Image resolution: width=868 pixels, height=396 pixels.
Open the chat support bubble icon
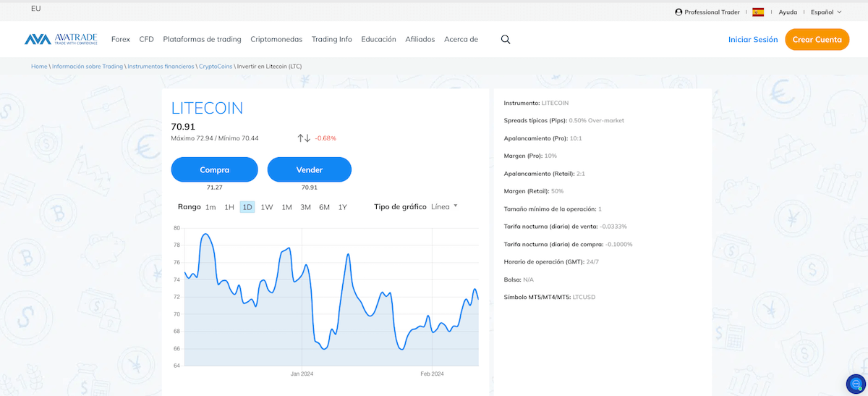tap(856, 384)
